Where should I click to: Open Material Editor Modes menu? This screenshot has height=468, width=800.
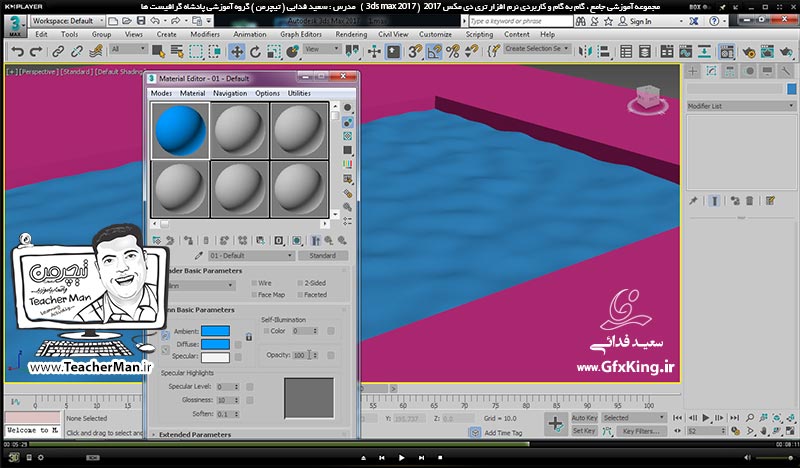pos(161,93)
